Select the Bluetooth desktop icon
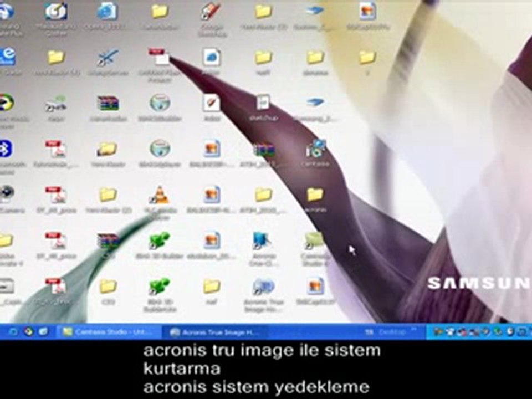532x399 pixels. [x=6, y=149]
